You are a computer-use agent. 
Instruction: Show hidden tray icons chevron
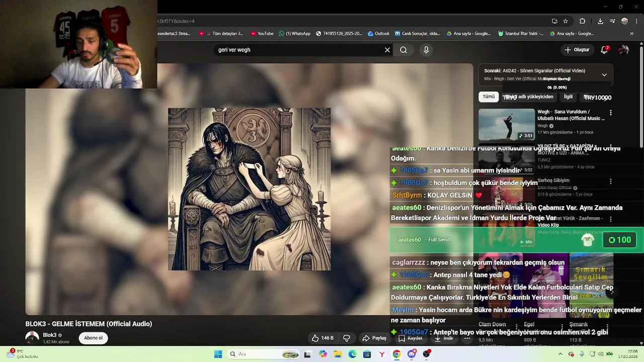point(560,354)
